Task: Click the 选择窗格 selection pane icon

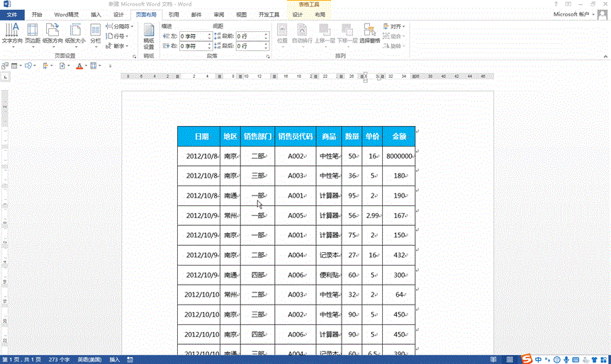Action: click(369, 33)
